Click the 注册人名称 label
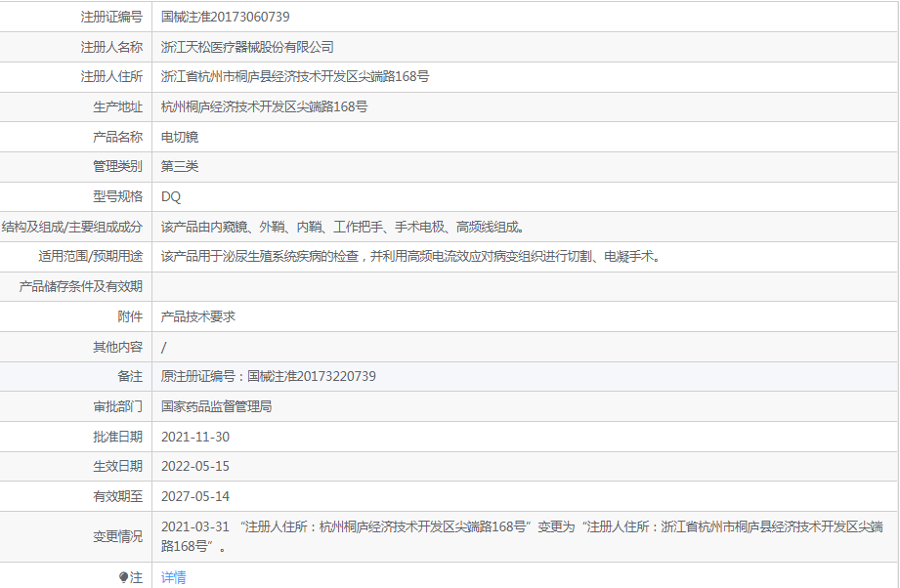 (x=111, y=47)
